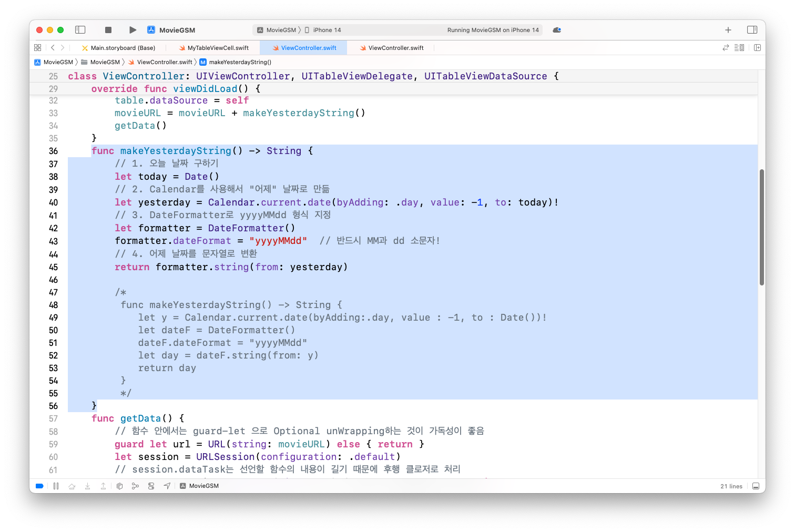The image size is (795, 532).
Task: Click "yyyyMMdd" string on line 43
Action: coord(278,241)
